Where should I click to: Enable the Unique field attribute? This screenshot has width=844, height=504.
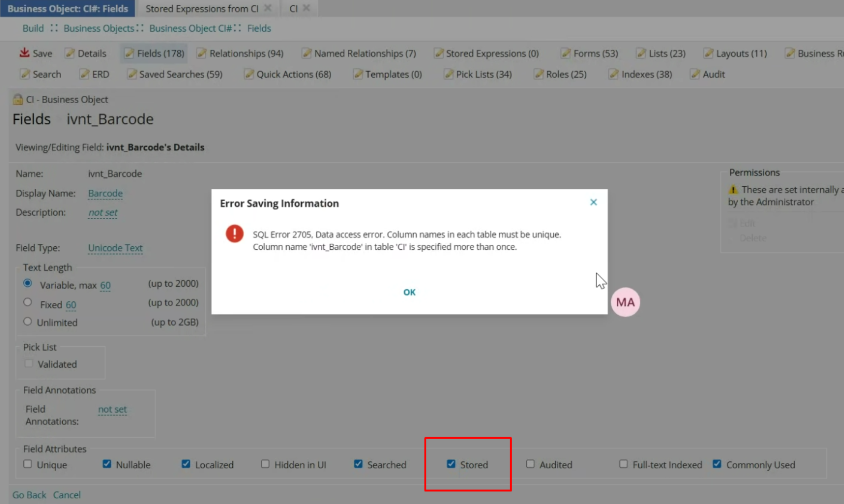click(27, 464)
